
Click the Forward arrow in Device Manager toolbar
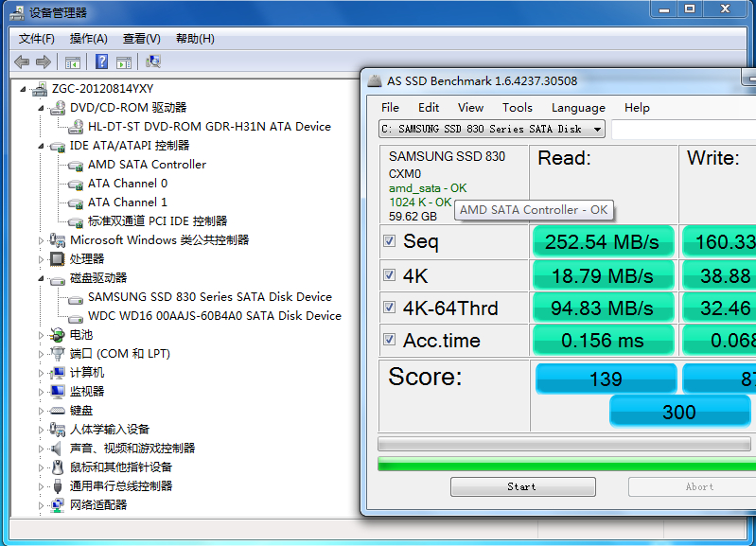pyautogui.click(x=44, y=62)
